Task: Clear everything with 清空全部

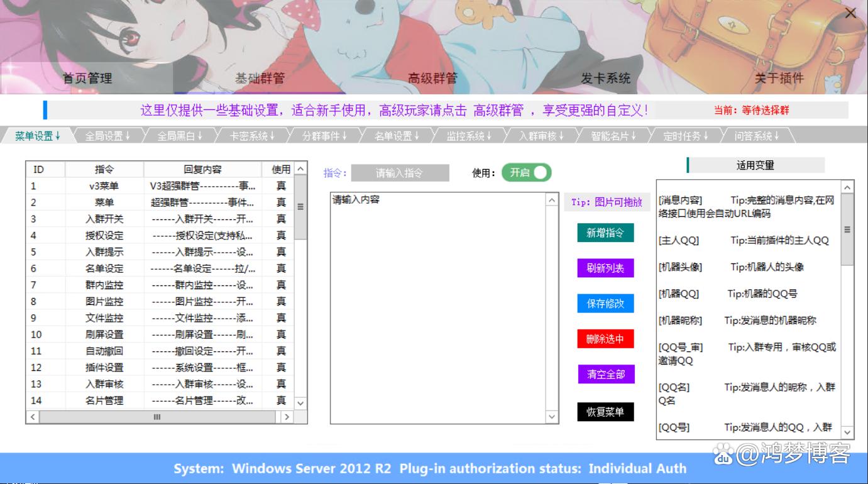Action: [x=605, y=375]
